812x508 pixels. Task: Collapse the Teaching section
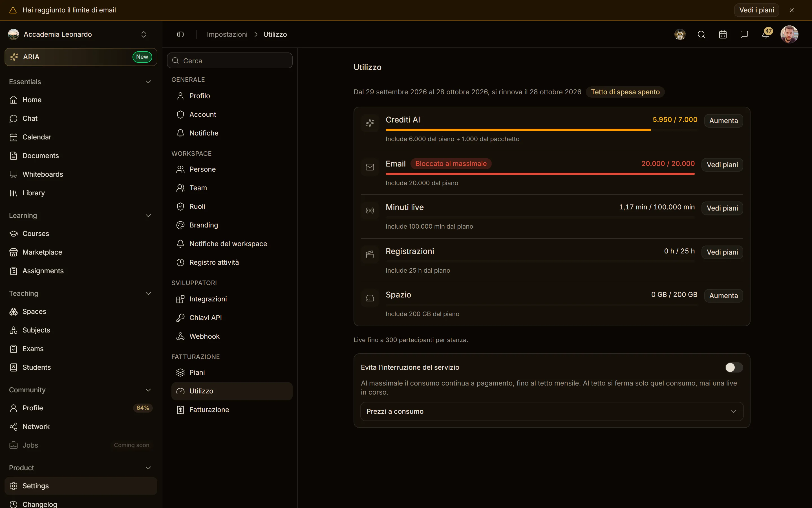148,294
